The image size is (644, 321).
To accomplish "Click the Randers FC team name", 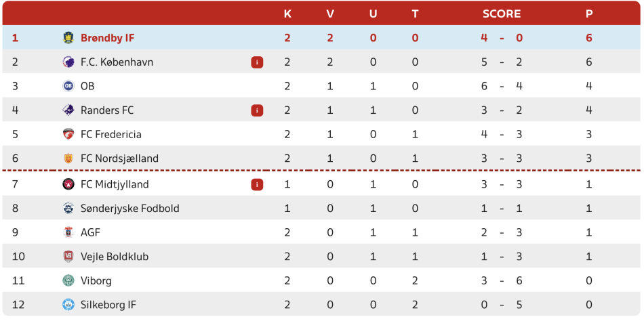I will click(x=107, y=110).
